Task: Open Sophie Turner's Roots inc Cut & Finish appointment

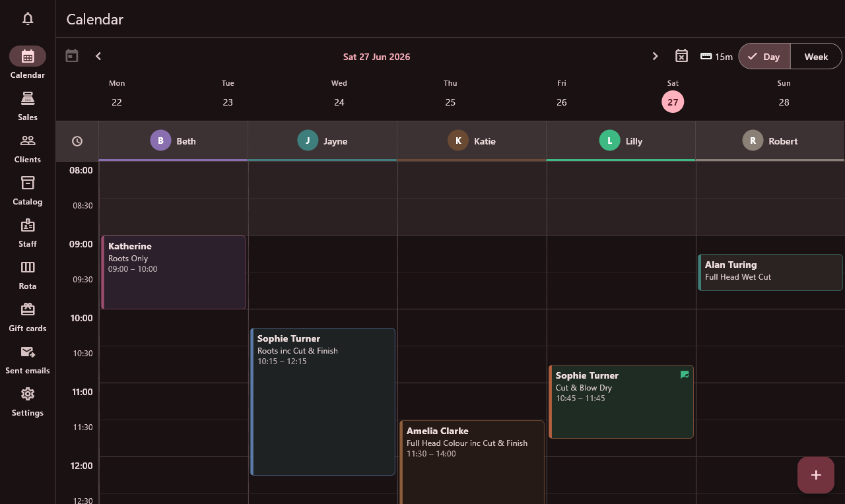Action: (323, 402)
